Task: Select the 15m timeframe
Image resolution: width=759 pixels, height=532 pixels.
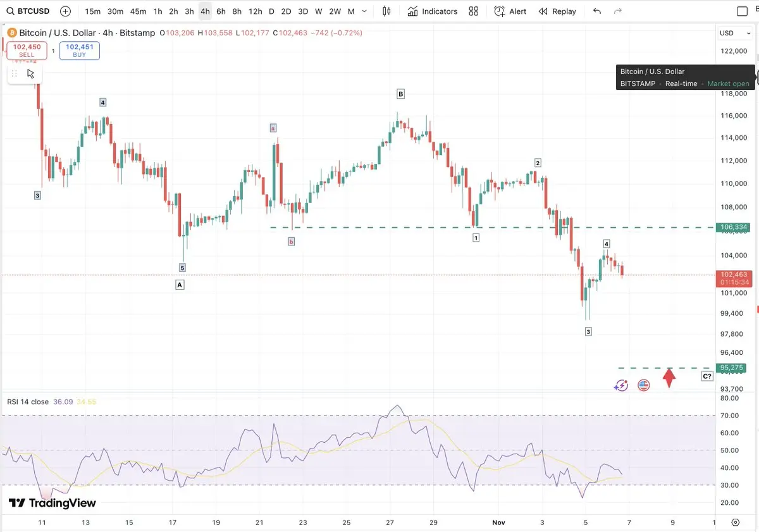Action: click(92, 11)
